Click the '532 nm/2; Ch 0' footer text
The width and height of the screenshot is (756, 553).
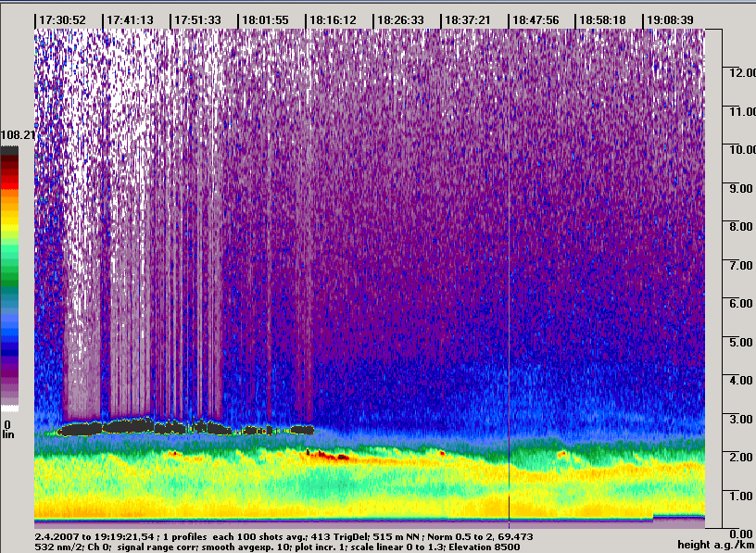pos(72,547)
